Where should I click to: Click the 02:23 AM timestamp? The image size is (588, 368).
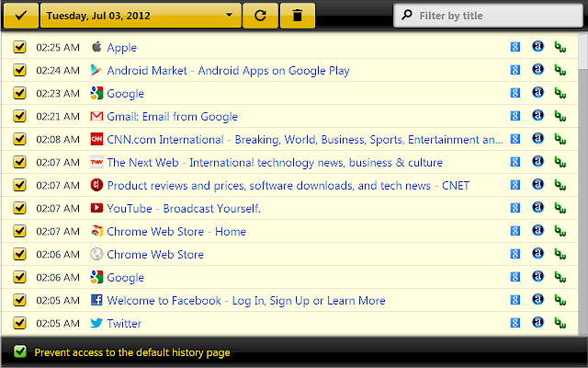58,94
